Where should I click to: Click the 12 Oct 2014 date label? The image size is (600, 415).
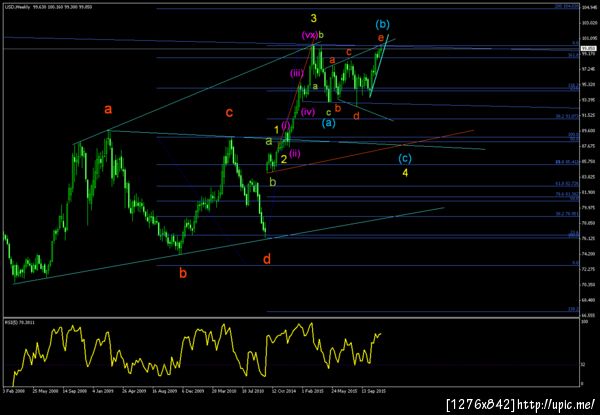(284, 392)
